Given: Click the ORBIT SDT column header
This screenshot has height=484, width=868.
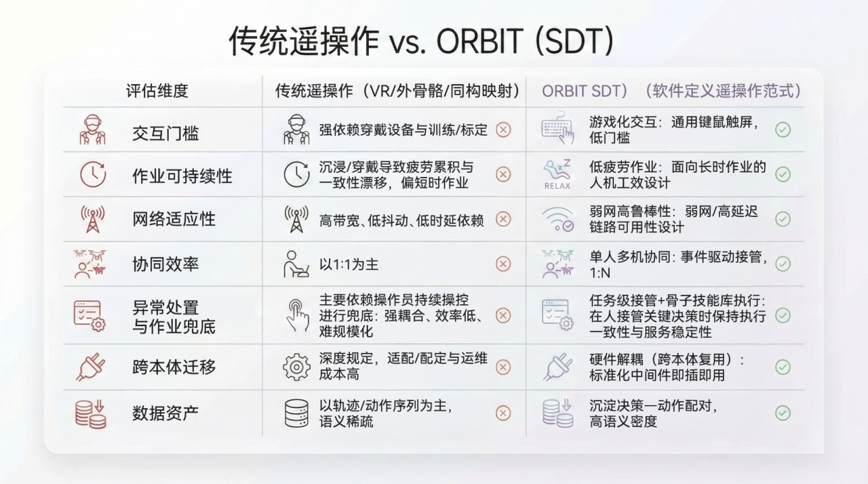Looking at the screenshot, I should [x=671, y=91].
